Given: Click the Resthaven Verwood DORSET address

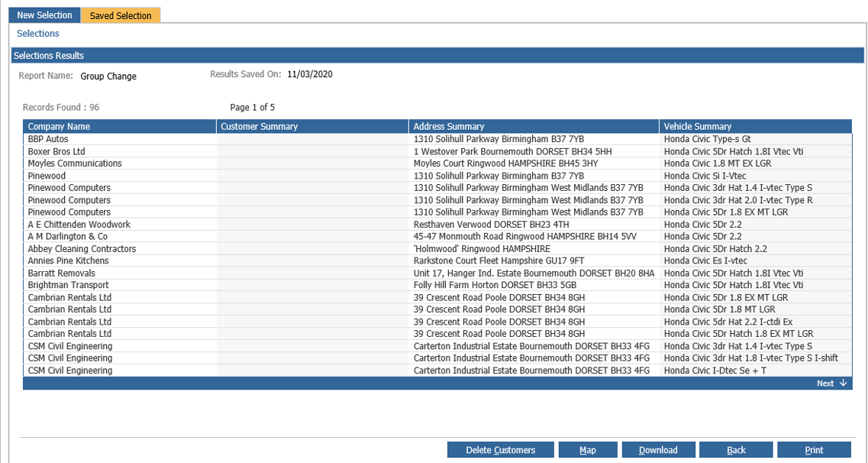Looking at the screenshot, I should click(491, 225).
